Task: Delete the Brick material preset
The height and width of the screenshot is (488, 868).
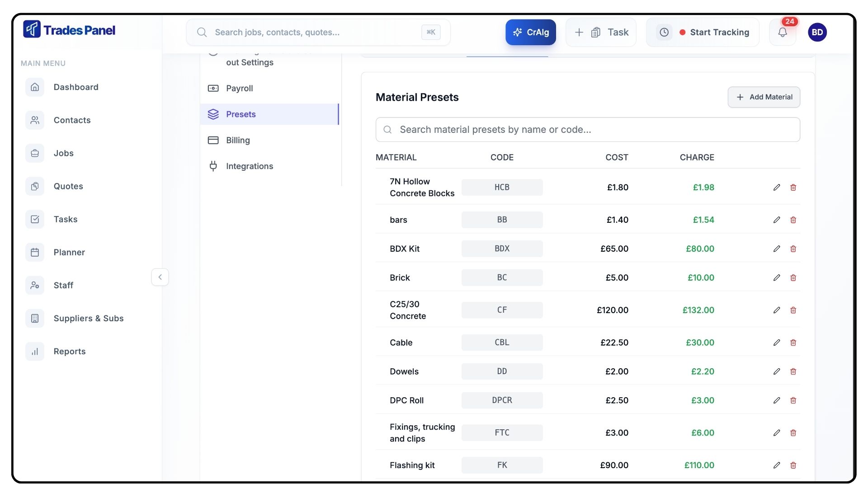Action: 793,277
